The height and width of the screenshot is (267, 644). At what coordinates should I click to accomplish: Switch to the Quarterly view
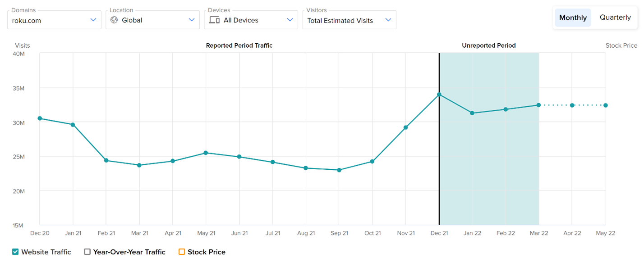coord(615,18)
